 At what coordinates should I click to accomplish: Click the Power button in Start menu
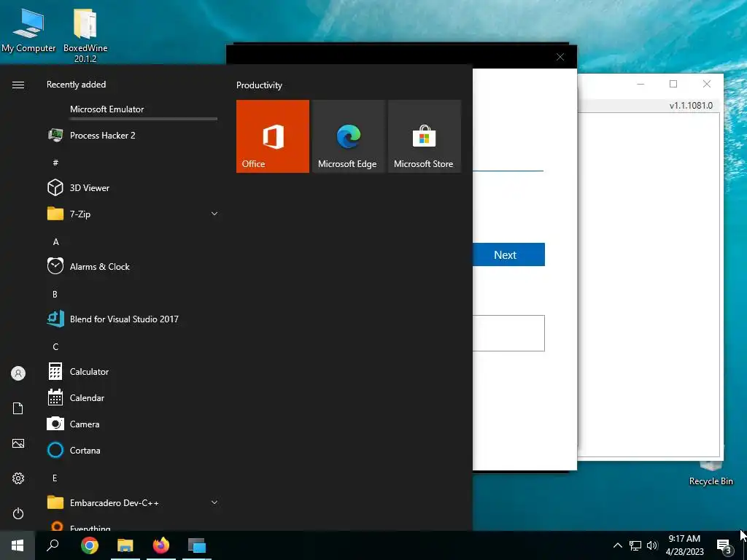(18, 513)
